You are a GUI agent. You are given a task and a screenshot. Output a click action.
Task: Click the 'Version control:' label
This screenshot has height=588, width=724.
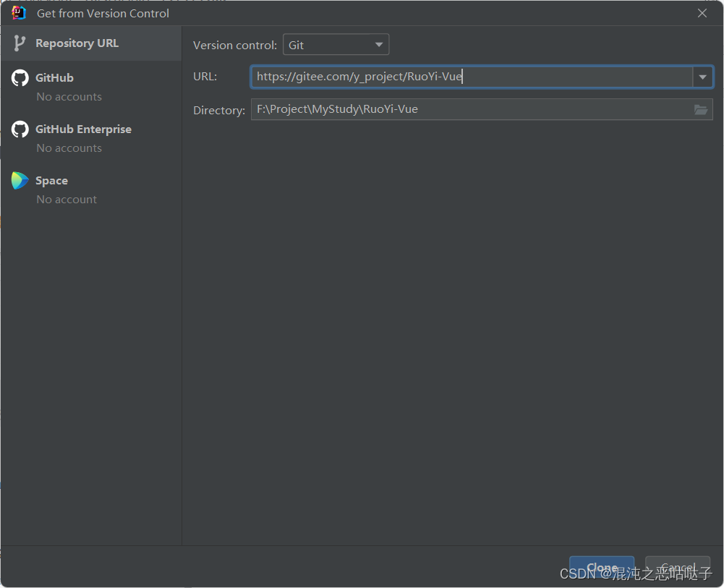[x=235, y=46]
